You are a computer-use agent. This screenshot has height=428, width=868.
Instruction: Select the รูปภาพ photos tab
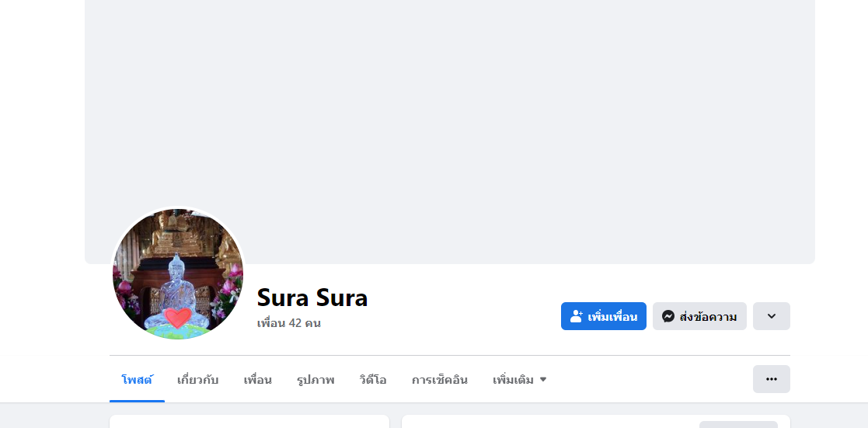315,380
